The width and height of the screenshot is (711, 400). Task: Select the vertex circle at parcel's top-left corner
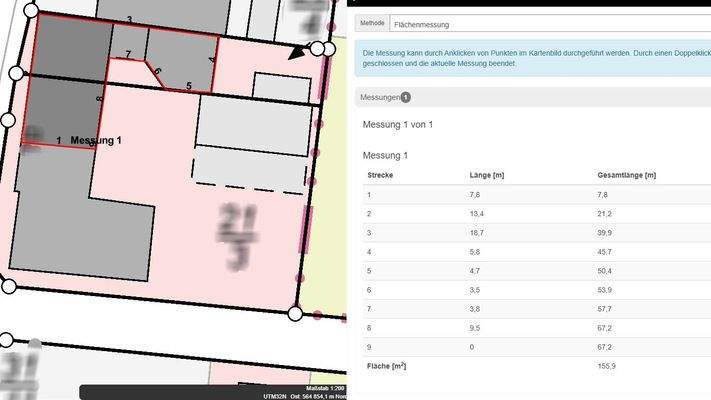[30, 13]
